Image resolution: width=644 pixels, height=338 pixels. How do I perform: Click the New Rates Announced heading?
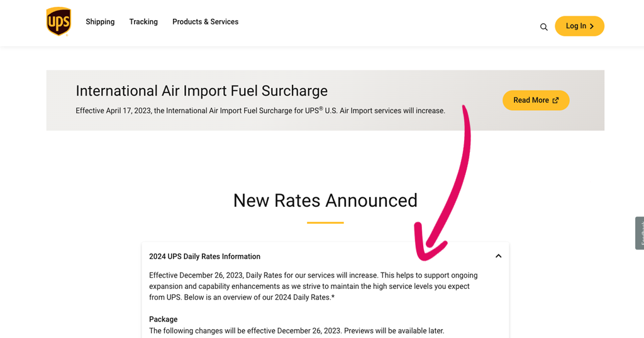[x=325, y=200]
